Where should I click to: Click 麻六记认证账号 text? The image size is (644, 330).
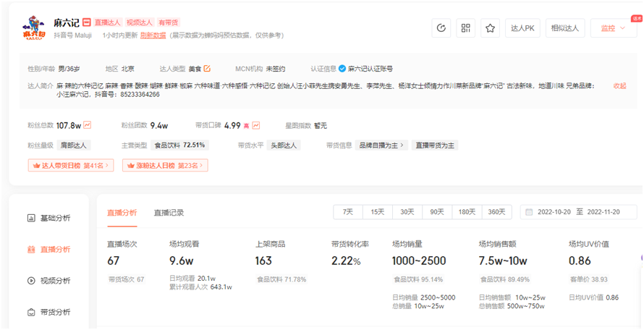pyautogui.click(x=370, y=69)
